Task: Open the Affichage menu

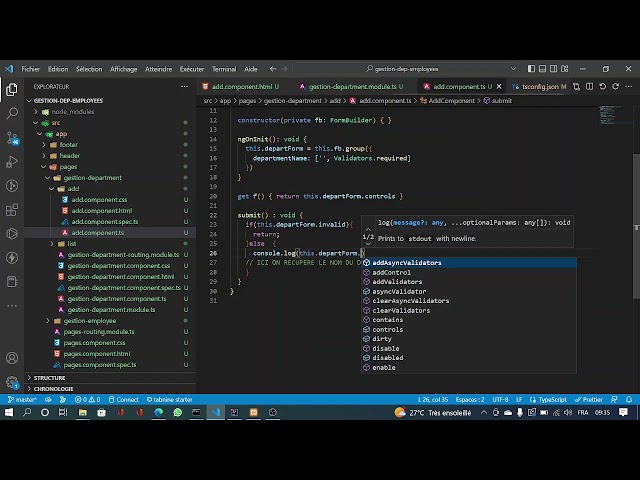Action: pyautogui.click(x=123, y=69)
